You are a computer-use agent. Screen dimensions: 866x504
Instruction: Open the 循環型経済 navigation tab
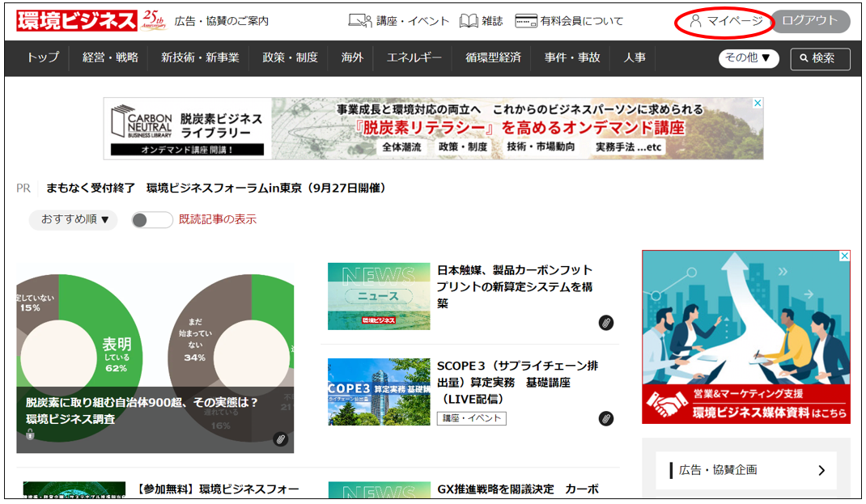click(493, 57)
